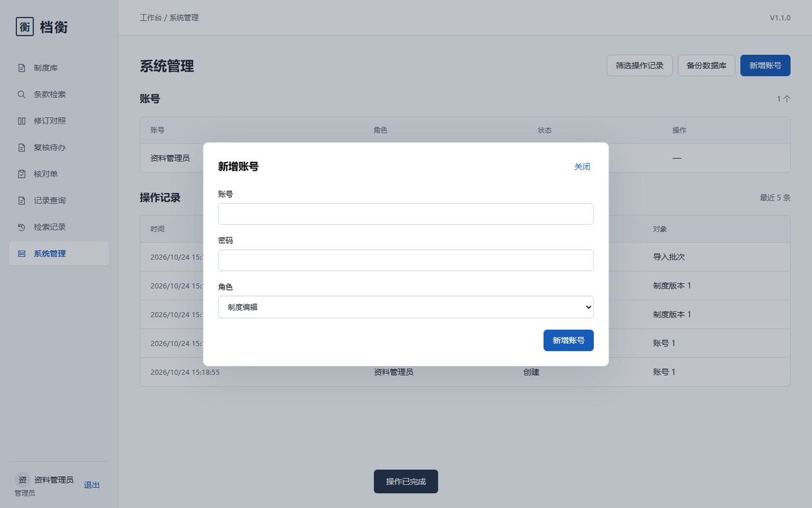Close the dialog via 关闭 link

(x=582, y=167)
